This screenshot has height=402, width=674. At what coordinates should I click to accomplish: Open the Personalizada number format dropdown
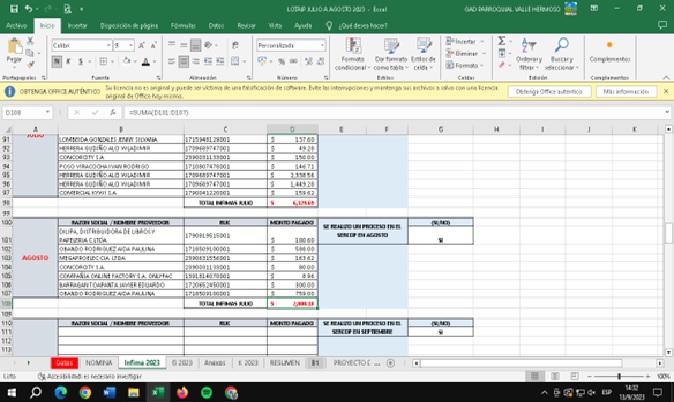(x=323, y=45)
